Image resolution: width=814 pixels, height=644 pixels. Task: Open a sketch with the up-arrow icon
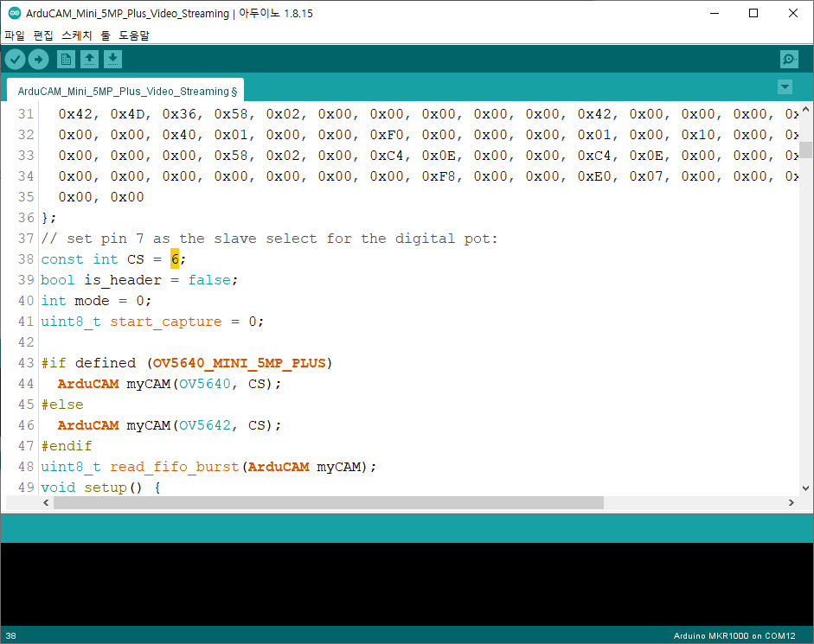(89, 60)
